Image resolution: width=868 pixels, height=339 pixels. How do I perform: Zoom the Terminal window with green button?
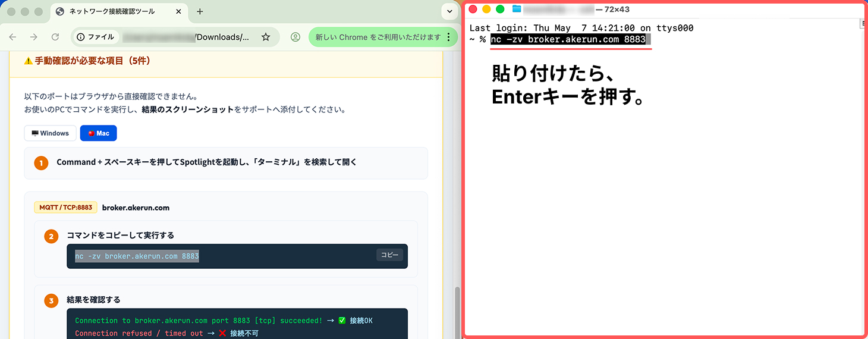pos(500,9)
